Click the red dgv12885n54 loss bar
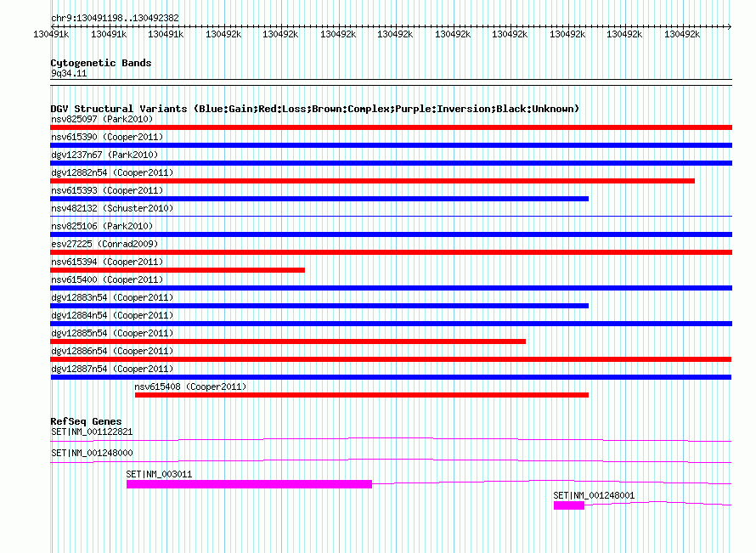This screenshot has height=553, width=756. pos(288,341)
